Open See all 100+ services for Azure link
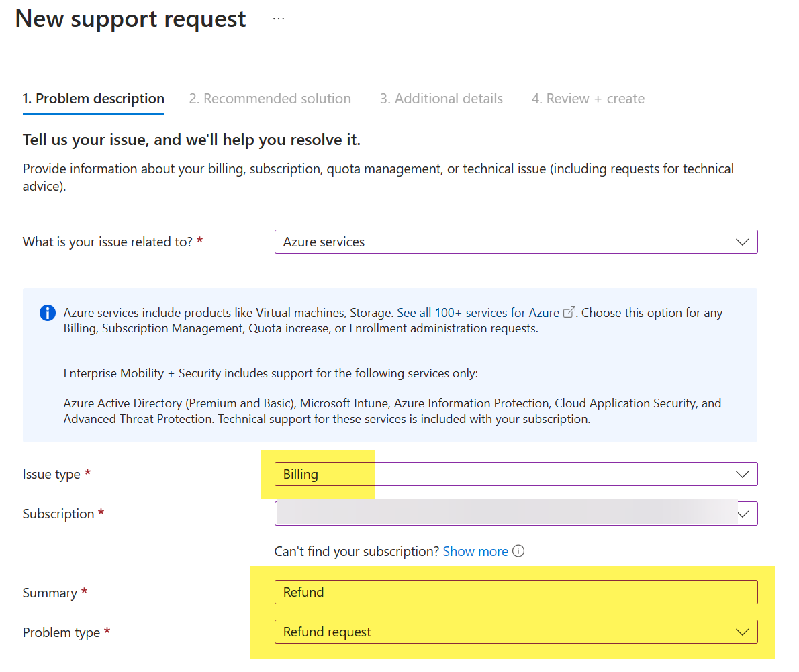Image resolution: width=799 pixels, height=672 pixels. tap(478, 313)
